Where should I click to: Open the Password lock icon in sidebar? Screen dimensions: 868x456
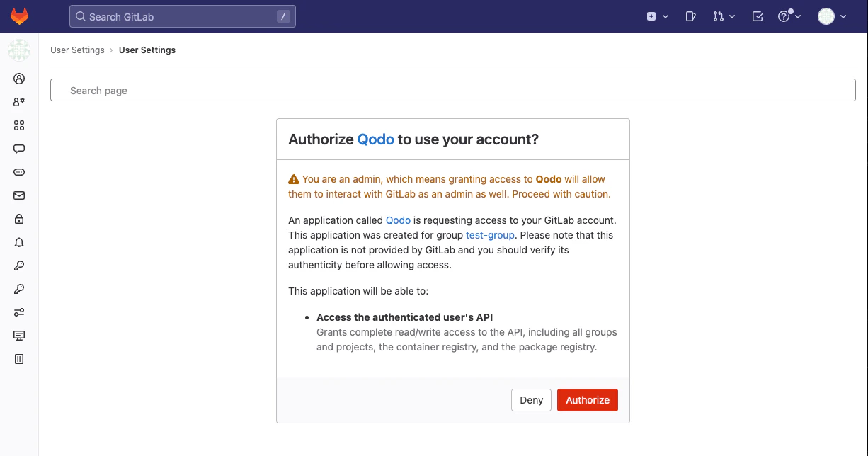click(19, 219)
